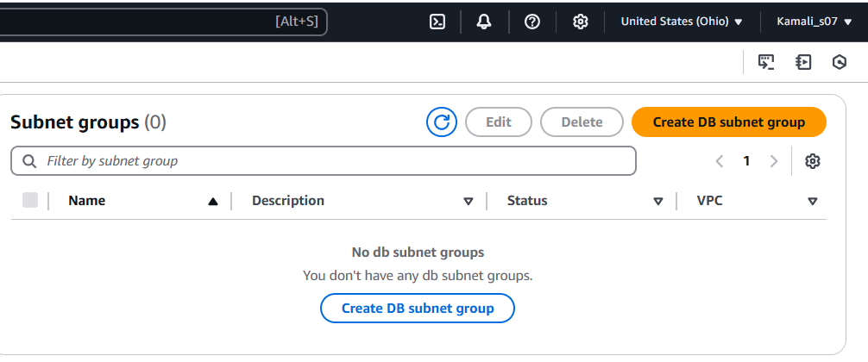The width and height of the screenshot is (868, 362).
Task: Select page number 1
Action: tap(746, 161)
